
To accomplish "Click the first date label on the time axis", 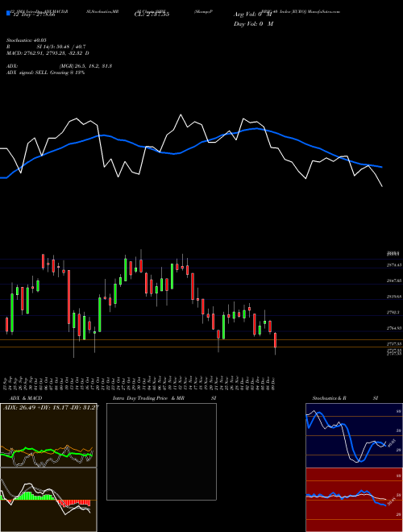I will pyautogui.click(x=6, y=382).
